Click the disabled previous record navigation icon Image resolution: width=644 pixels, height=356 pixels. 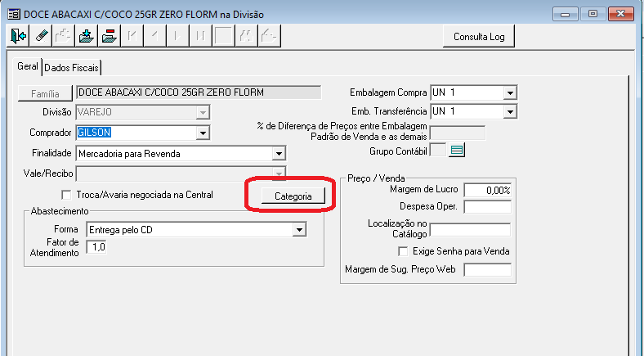[154, 36]
